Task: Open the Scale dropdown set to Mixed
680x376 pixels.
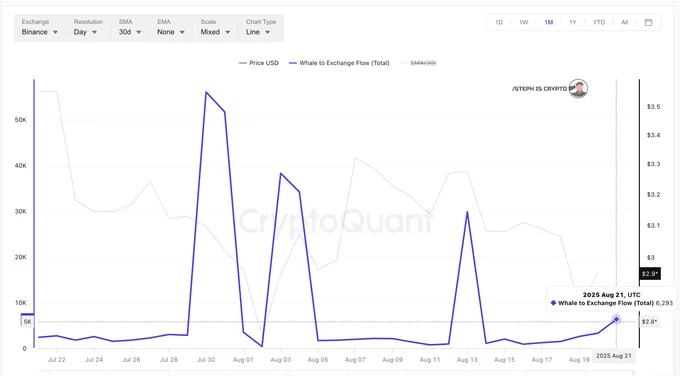Action: coord(215,32)
